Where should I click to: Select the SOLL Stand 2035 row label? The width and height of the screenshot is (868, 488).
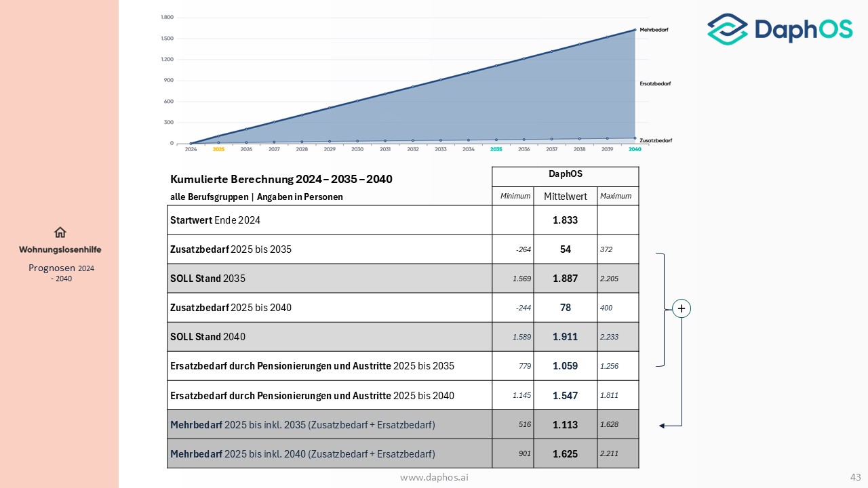(208, 279)
